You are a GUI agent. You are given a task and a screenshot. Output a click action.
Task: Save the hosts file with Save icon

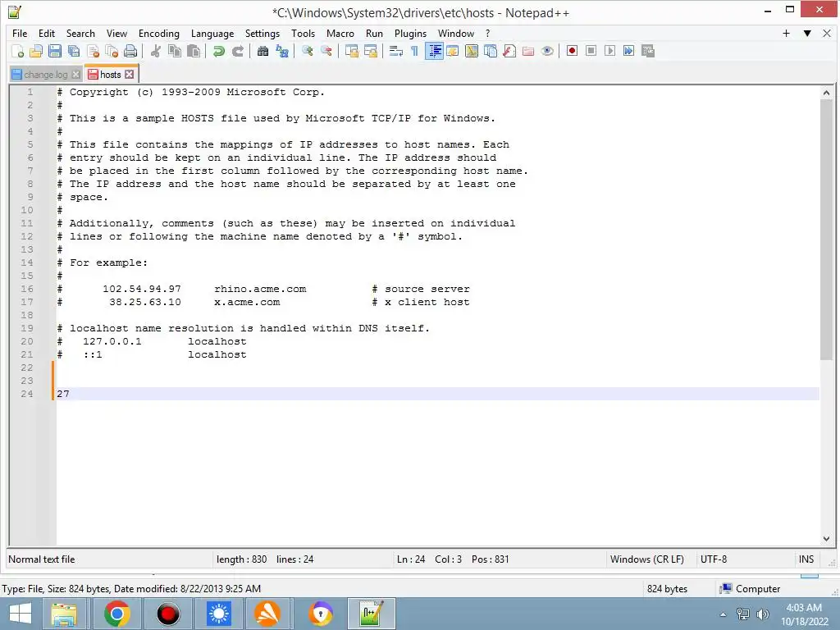point(55,51)
